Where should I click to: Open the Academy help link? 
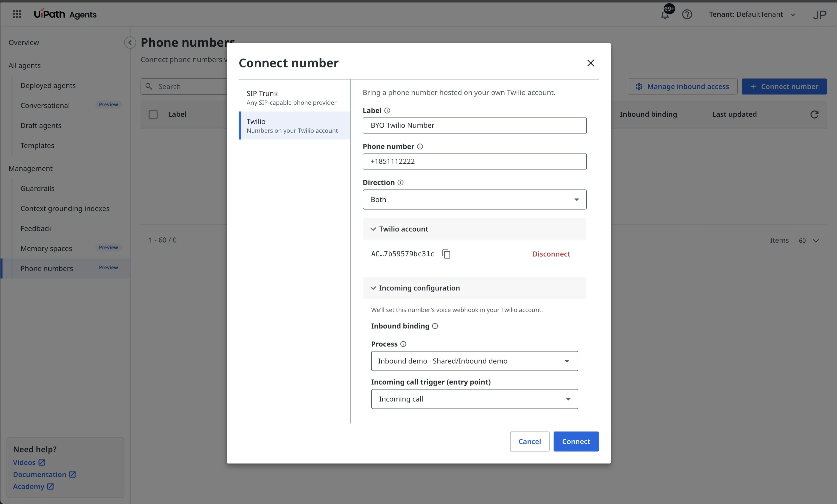[x=29, y=486]
